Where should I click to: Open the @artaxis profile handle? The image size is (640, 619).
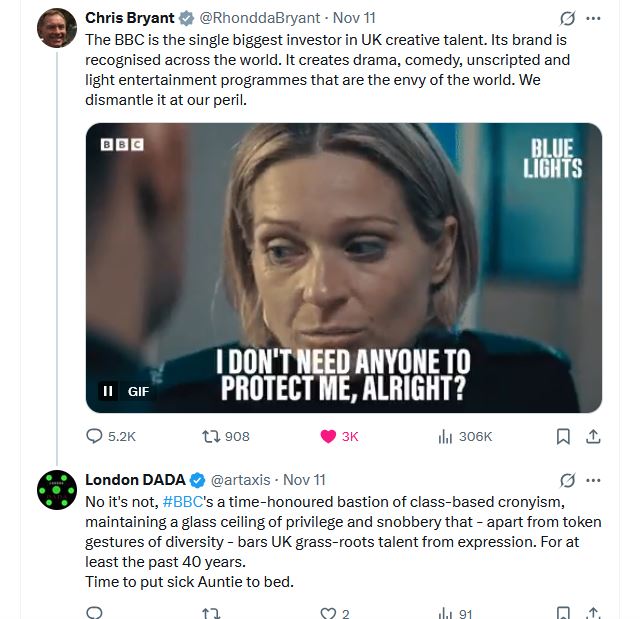click(x=242, y=480)
